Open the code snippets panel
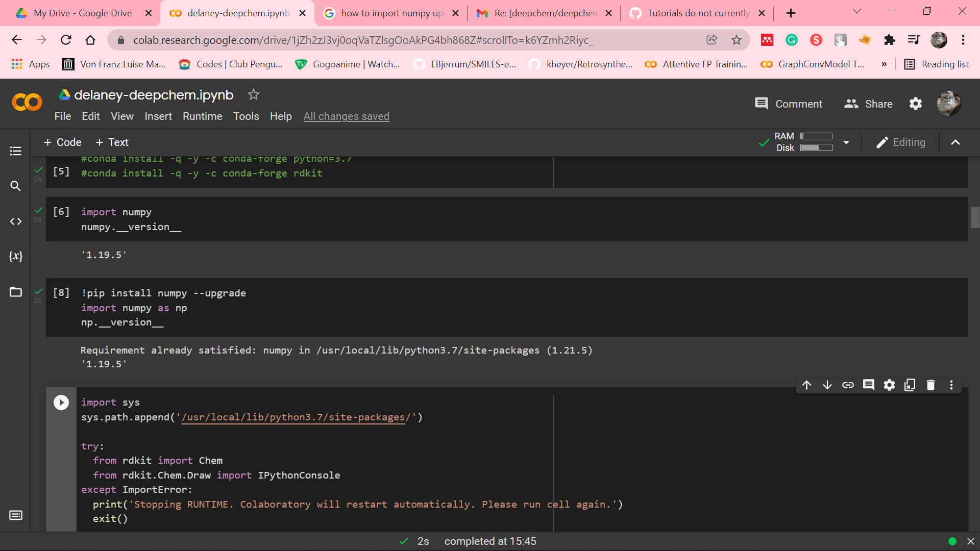980x551 pixels. pos(15,221)
